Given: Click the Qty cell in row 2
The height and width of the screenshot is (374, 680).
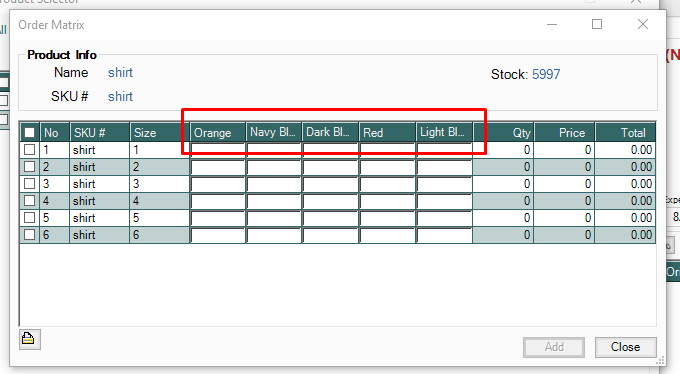Looking at the screenshot, I should click(x=503, y=167).
